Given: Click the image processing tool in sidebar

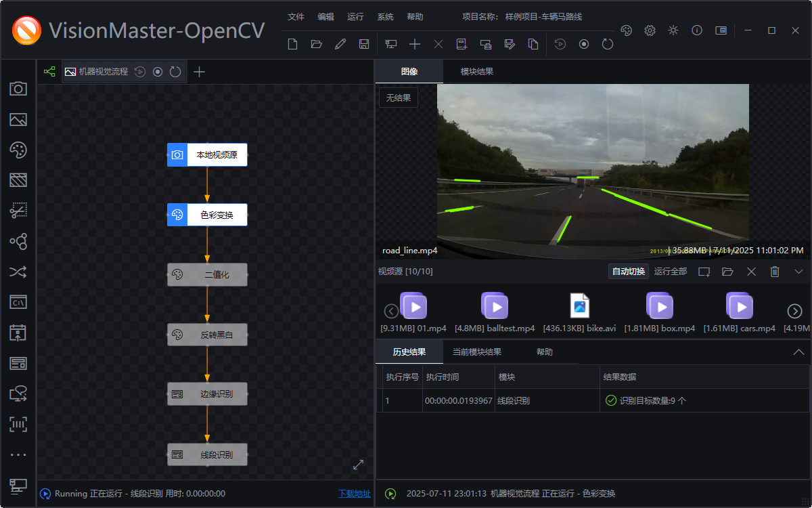Looking at the screenshot, I should pos(18,119).
